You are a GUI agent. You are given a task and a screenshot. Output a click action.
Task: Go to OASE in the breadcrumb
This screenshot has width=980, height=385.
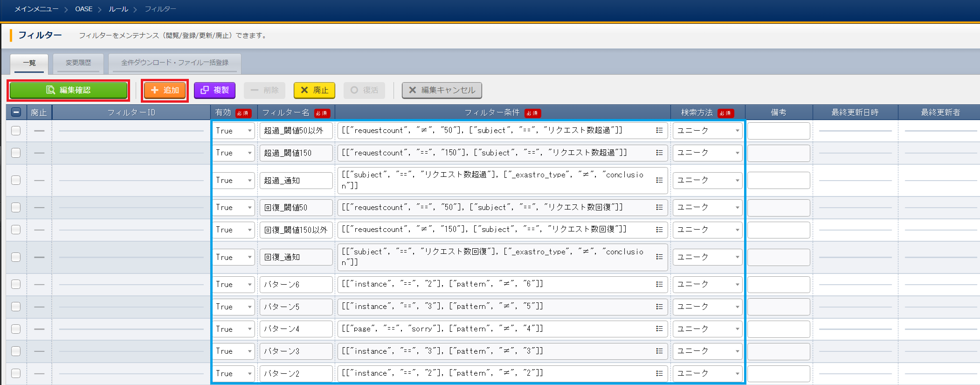coord(84,9)
